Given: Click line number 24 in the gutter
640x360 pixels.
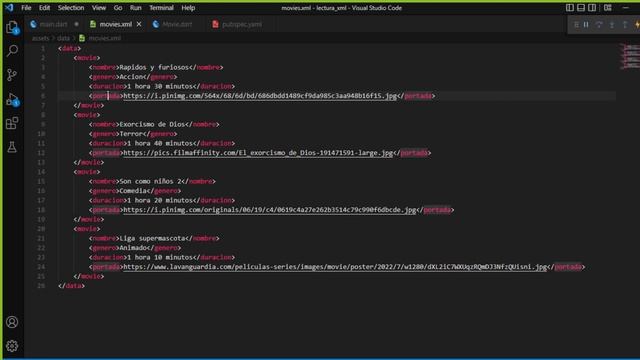Looking at the screenshot, I should [x=41, y=267].
